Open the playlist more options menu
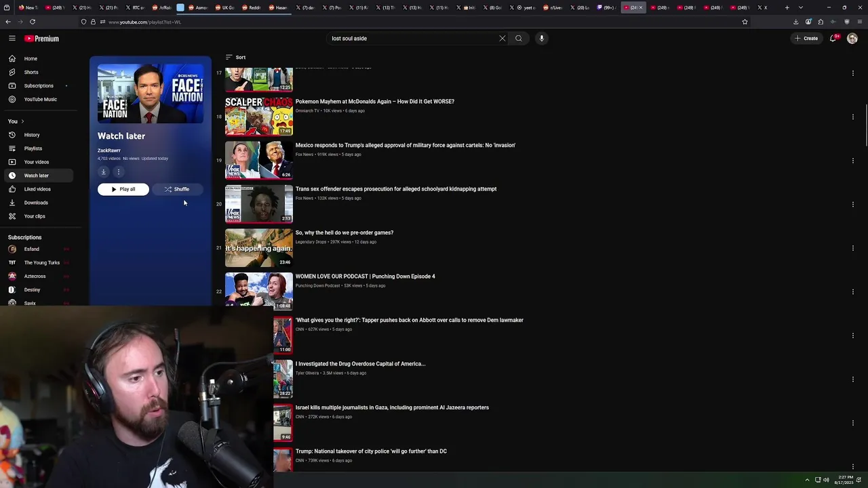Viewport: 868px width, 488px height. 119,172
